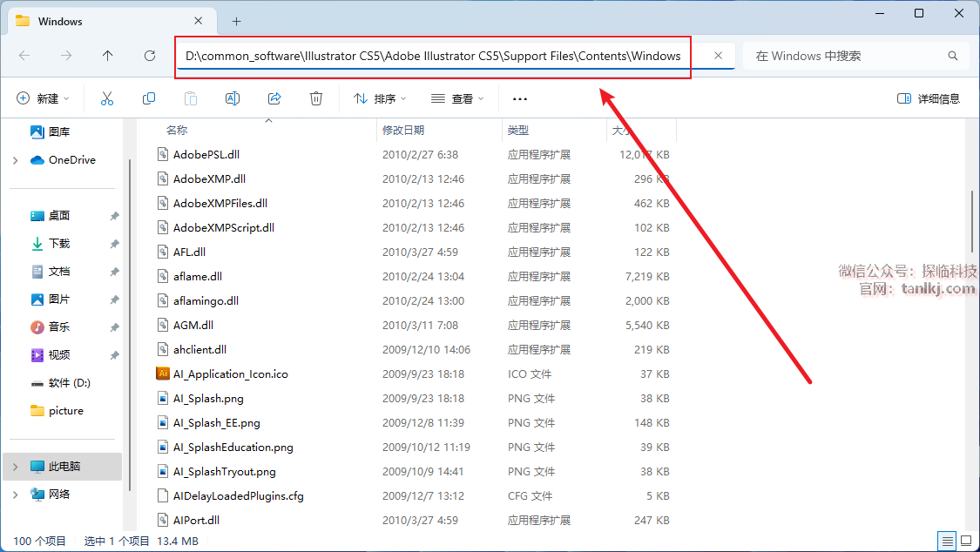Select the aflamingo.dll file
The width and height of the screenshot is (980, 552).
206,300
